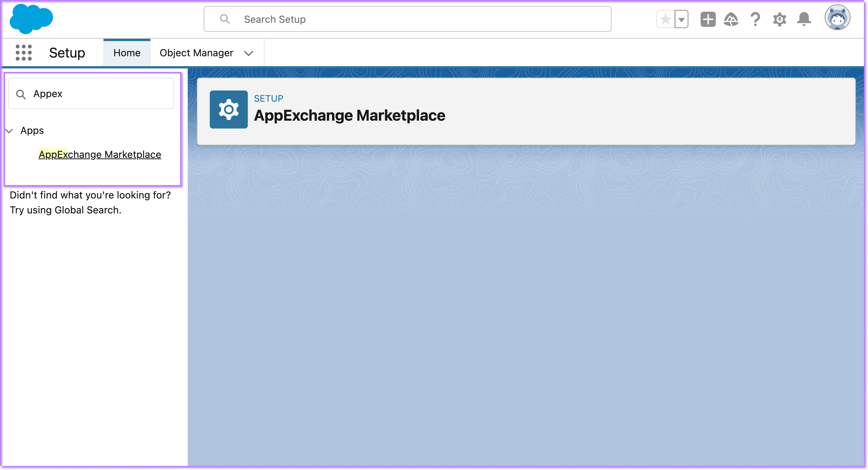Screen dimensions: 868x470
Task: Click 'Didn't find what you're looking for?' text
Action: (90, 195)
